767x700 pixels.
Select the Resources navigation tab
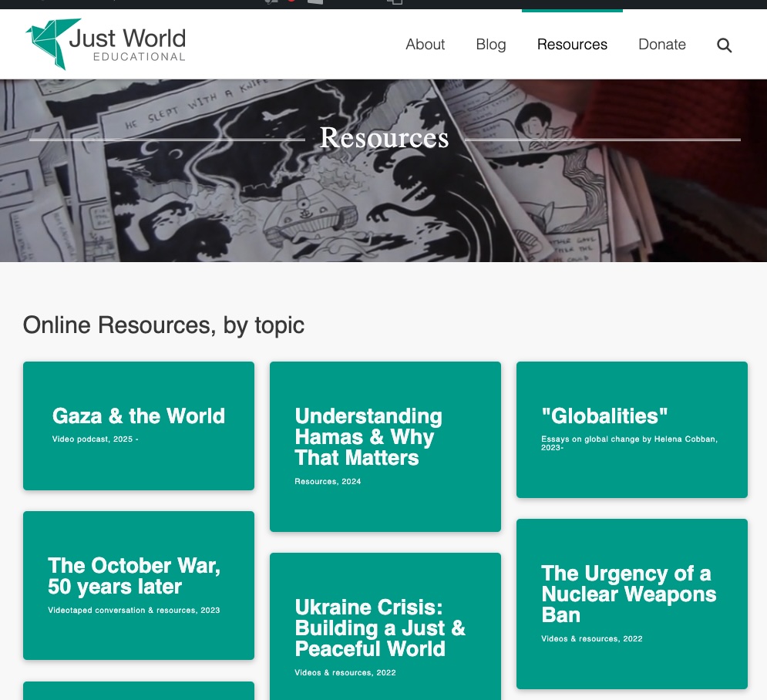pyautogui.click(x=572, y=45)
